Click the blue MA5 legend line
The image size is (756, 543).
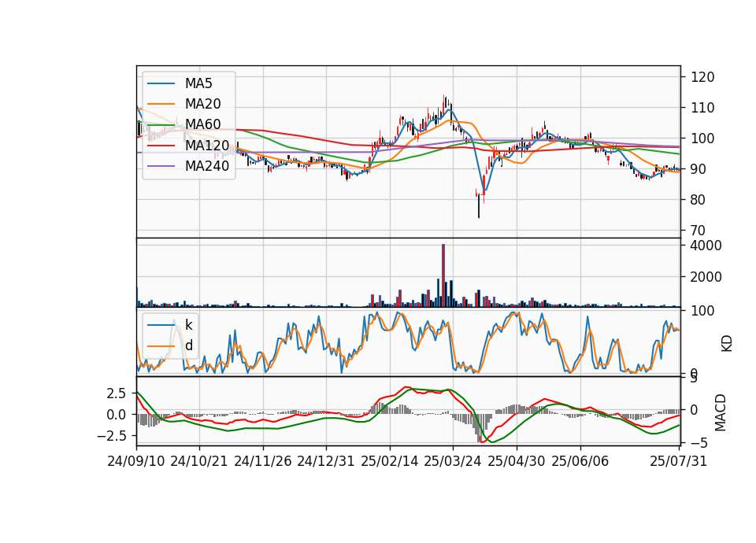click(161, 83)
